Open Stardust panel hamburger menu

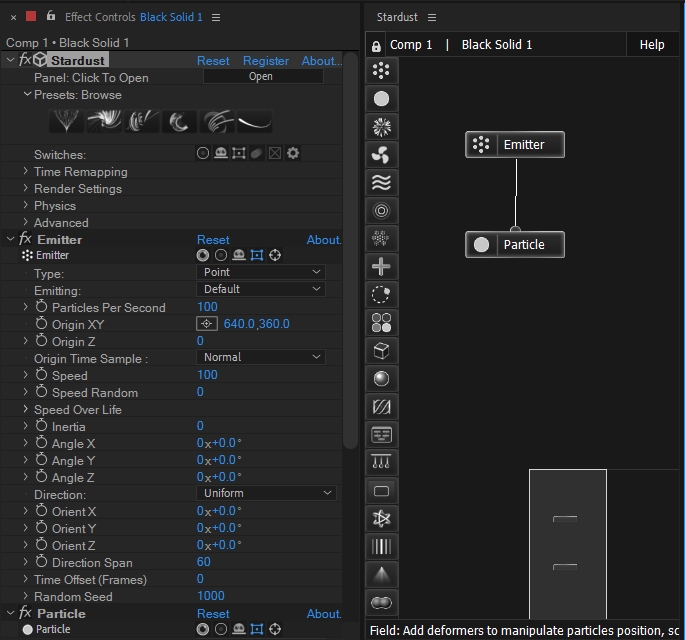(432, 17)
